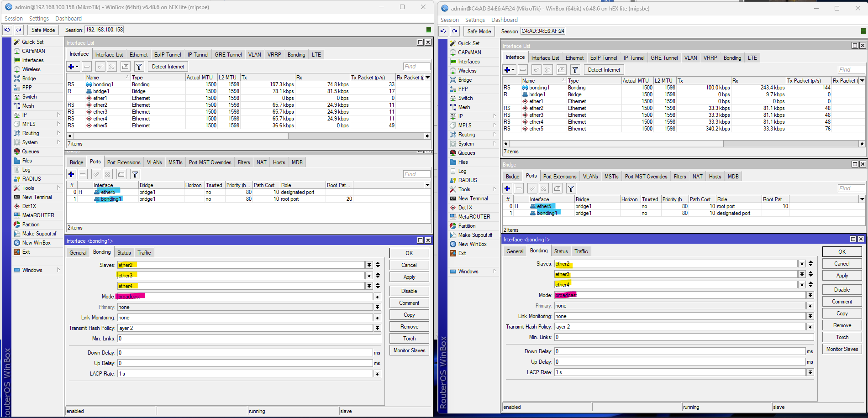Click OK in left bonding dialog

point(409,253)
